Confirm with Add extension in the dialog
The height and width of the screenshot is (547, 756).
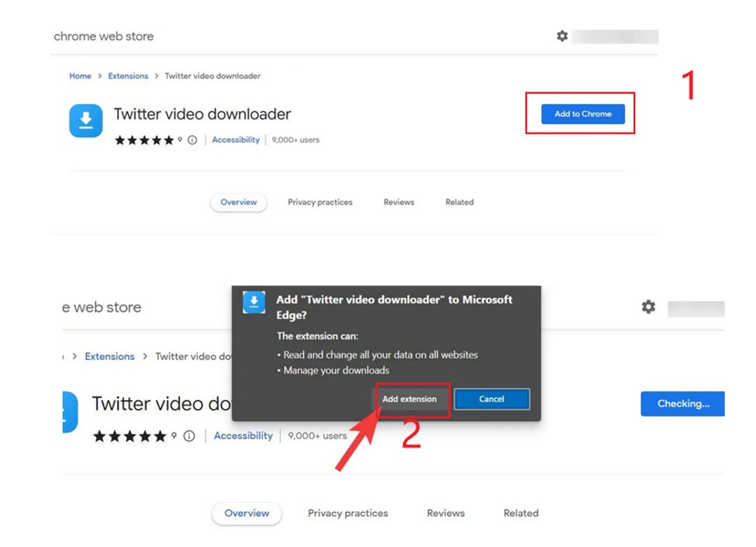[409, 399]
